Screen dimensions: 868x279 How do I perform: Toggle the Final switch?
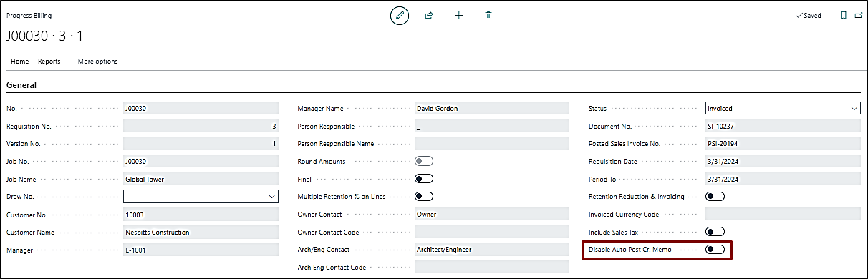tap(424, 178)
